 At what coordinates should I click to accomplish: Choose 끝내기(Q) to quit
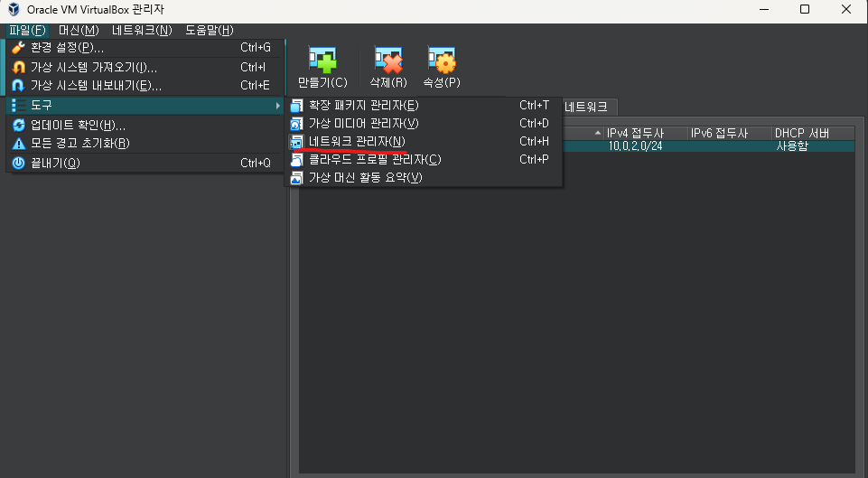click(145, 163)
